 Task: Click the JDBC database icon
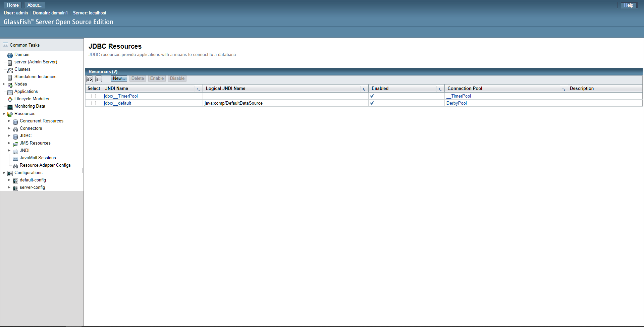15,137
